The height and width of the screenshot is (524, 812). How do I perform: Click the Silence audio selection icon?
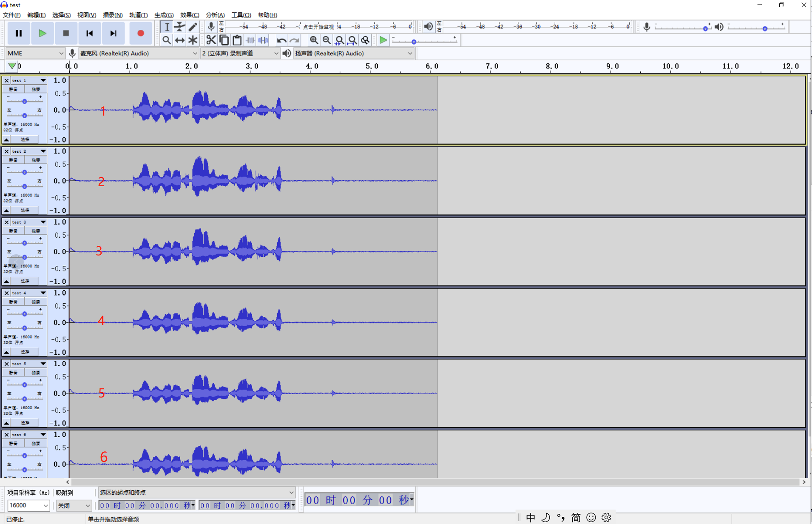[x=263, y=40]
